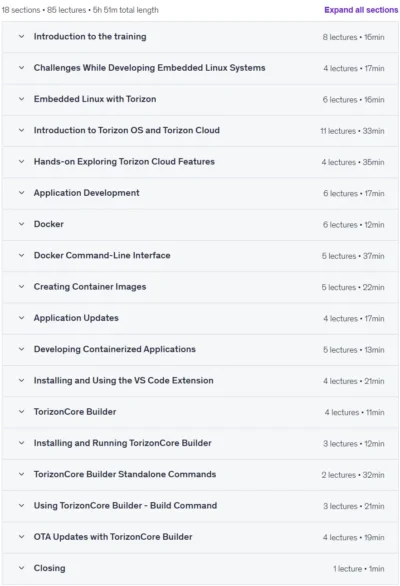Expand the Application Updates section

200,318
